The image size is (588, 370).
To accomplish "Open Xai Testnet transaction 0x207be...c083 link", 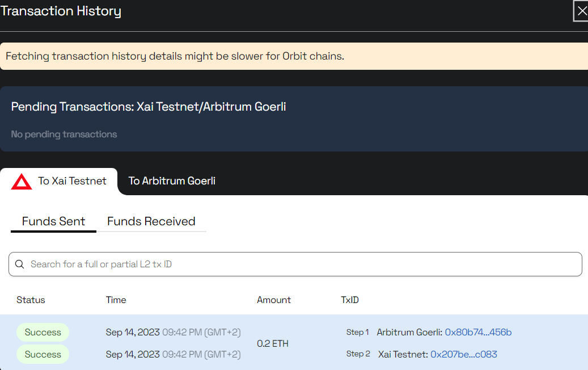I will [x=464, y=354].
